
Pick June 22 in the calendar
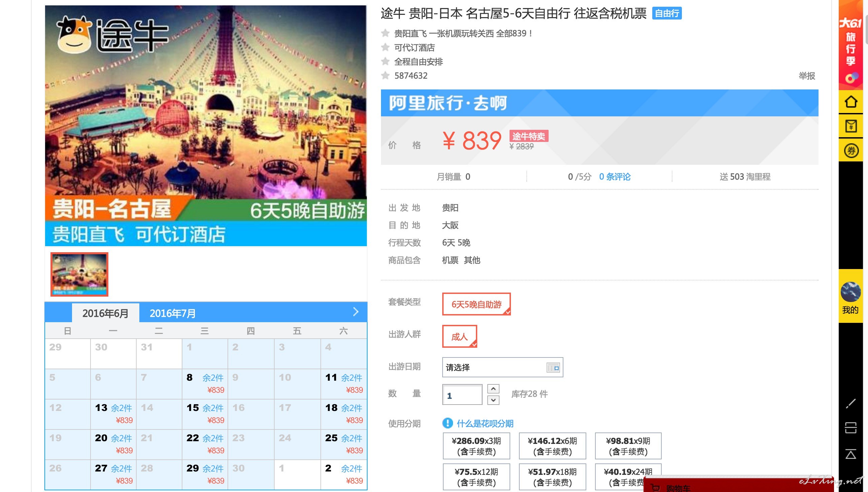205,444
